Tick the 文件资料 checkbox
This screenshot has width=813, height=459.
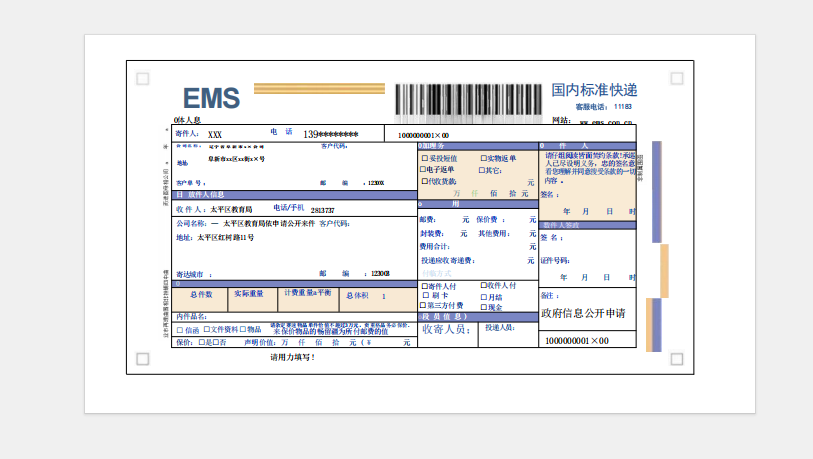[x=206, y=329]
